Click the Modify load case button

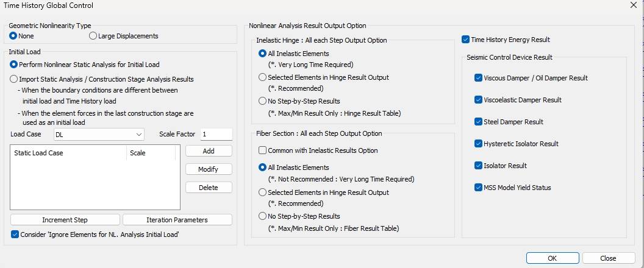coord(208,169)
